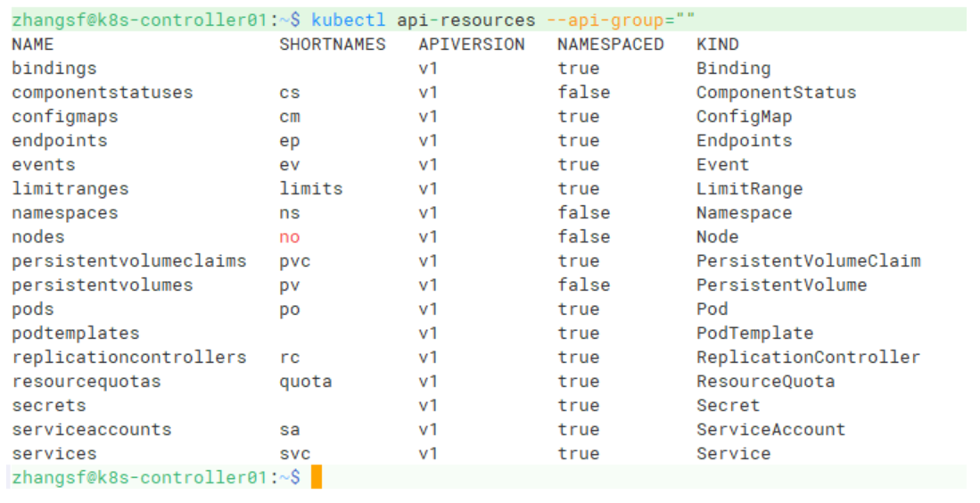Click the secrets resource name
This screenshot has height=503, width=980.
pyautogui.click(x=48, y=406)
